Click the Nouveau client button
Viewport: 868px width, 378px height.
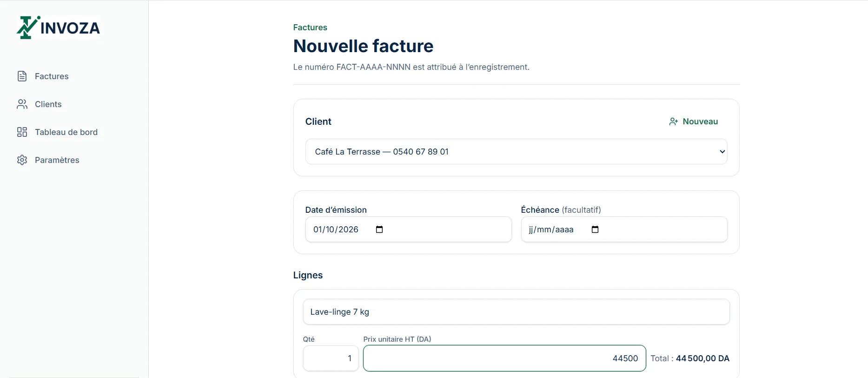[x=694, y=121]
